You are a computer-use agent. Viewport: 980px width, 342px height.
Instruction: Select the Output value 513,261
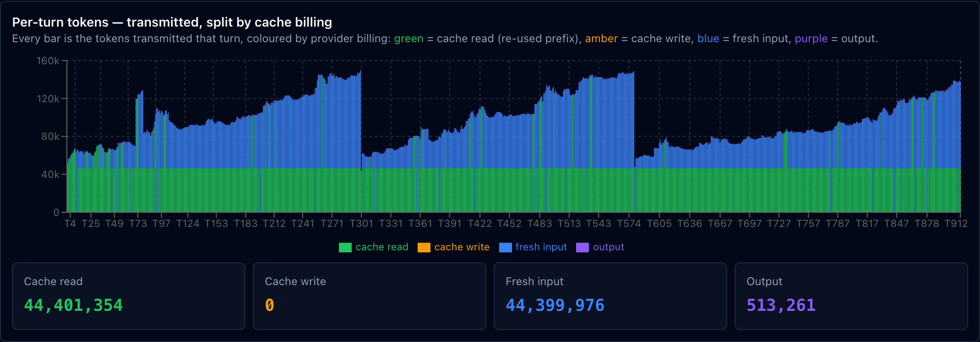coord(781,305)
